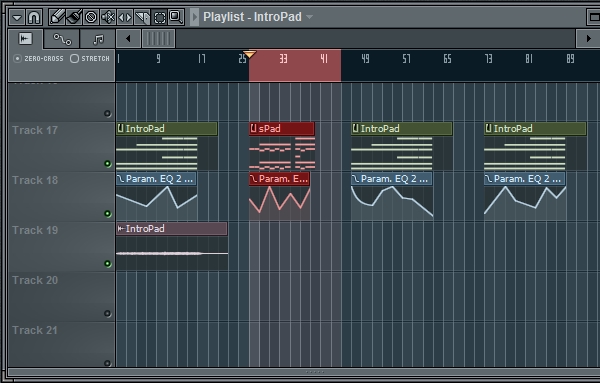Enable the STRETCH option
Screen dimensions: 600x383
[75, 59]
